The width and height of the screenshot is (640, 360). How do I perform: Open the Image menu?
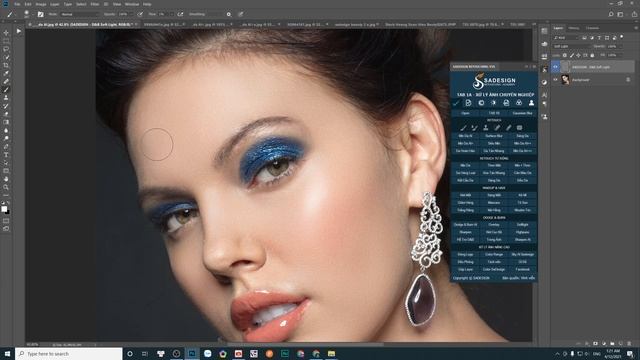coord(41,4)
